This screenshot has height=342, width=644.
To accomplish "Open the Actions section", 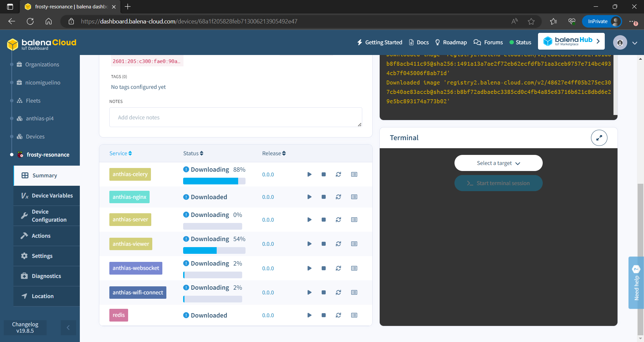I will click(x=47, y=236).
